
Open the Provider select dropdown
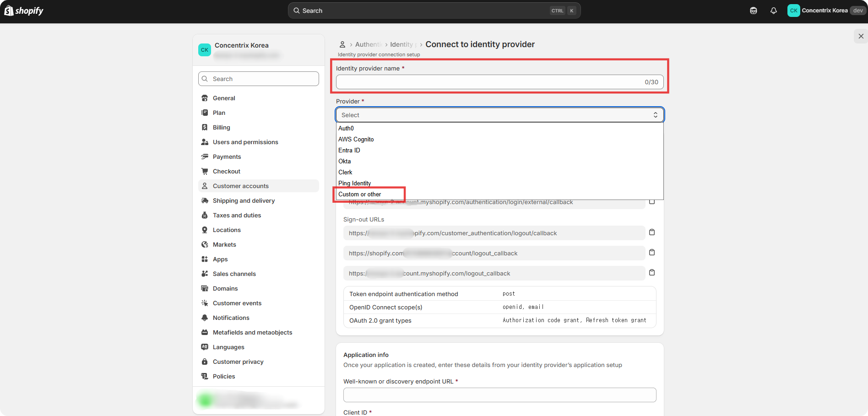pos(500,115)
